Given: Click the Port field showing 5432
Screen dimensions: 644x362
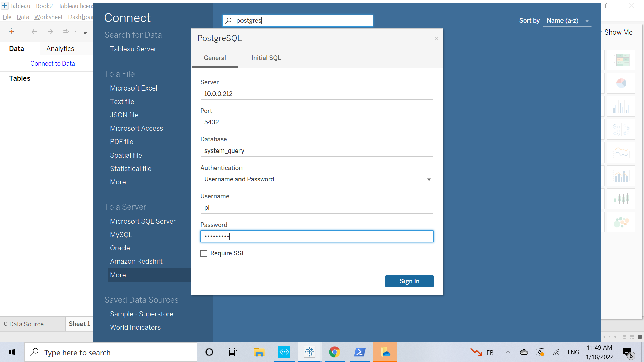Looking at the screenshot, I should pyautogui.click(x=317, y=122).
